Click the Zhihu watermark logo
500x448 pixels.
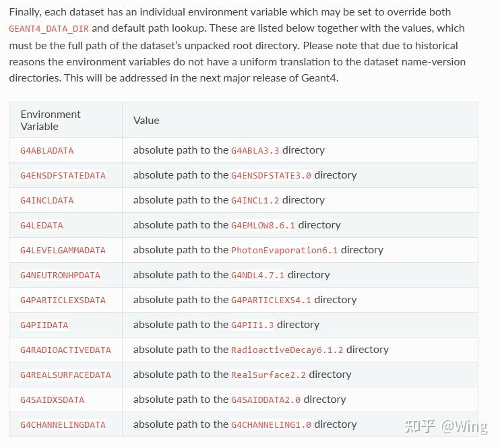[x=419, y=426]
